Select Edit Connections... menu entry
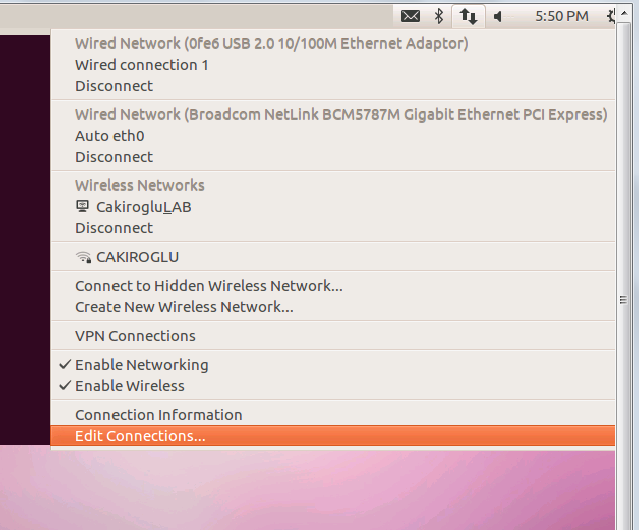639x530 pixels. coord(333,436)
